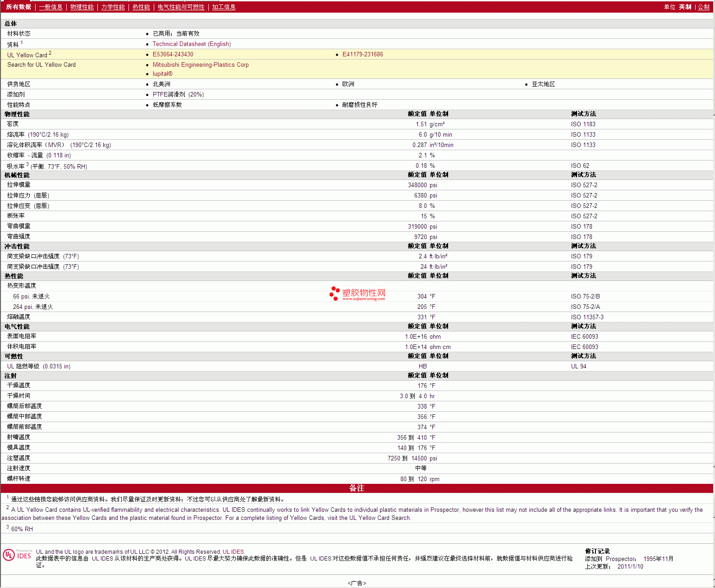
Task: Select 英制 units option
Action: (685, 7)
